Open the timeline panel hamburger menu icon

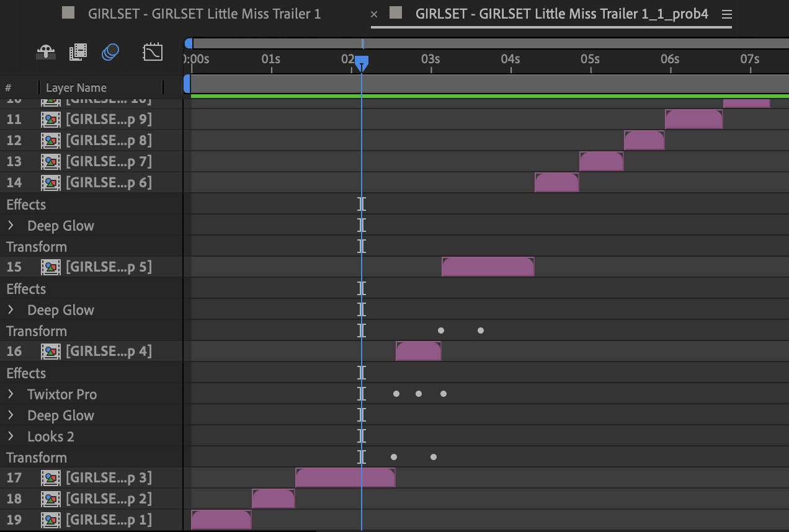pyautogui.click(x=726, y=14)
